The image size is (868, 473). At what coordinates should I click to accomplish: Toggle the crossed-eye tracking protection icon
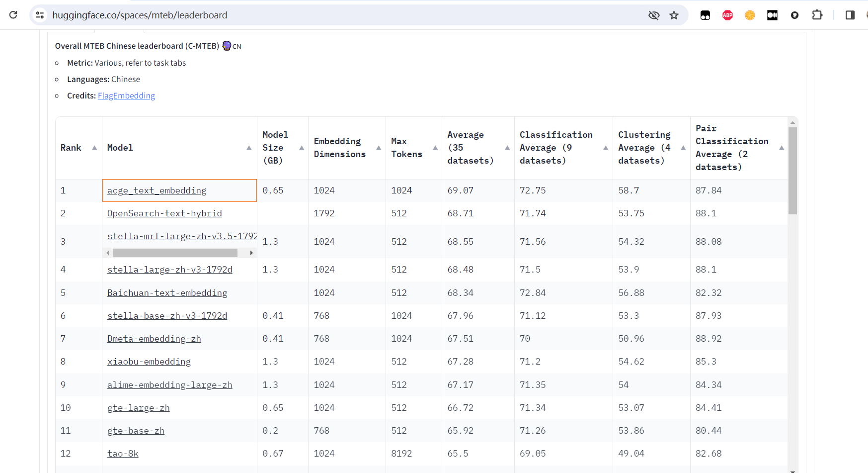pos(654,15)
